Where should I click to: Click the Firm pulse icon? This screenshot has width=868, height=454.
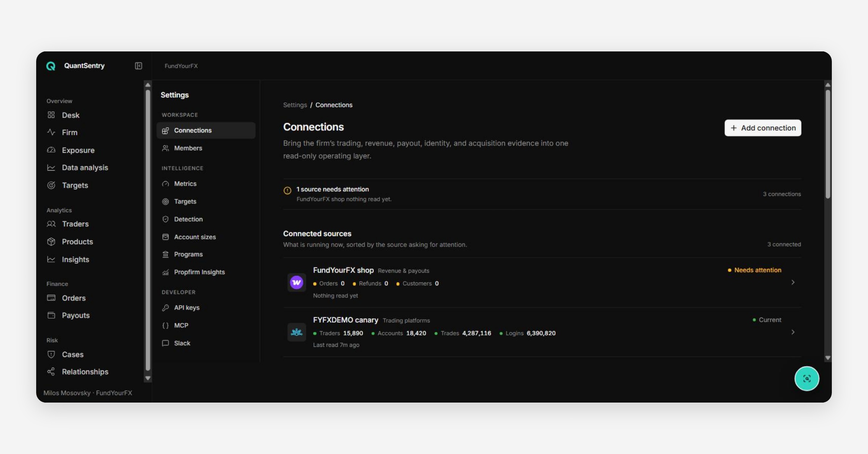click(51, 133)
